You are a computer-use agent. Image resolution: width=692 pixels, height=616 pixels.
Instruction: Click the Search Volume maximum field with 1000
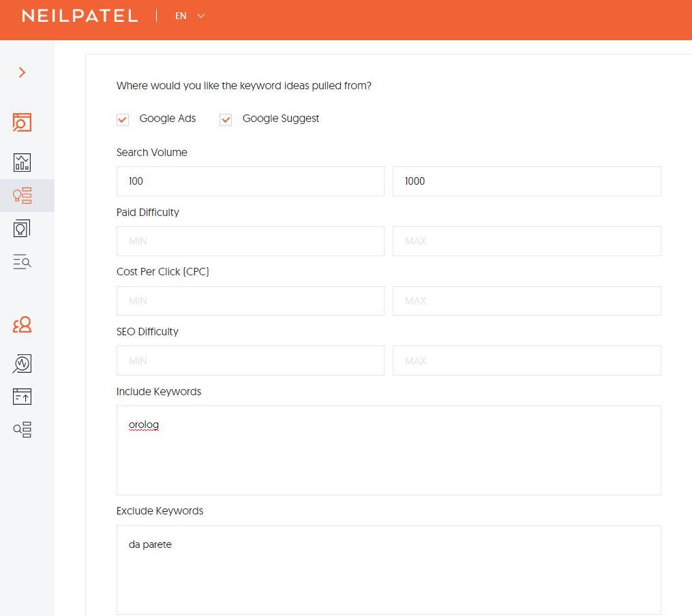coord(527,181)
